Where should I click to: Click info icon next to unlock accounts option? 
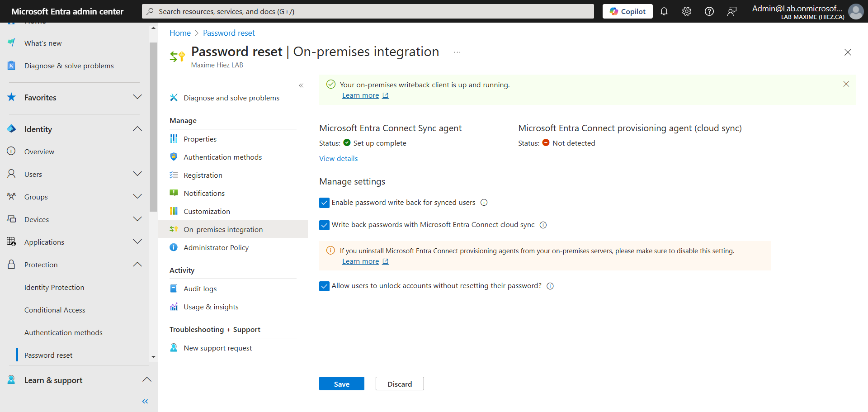pos(550,286)
